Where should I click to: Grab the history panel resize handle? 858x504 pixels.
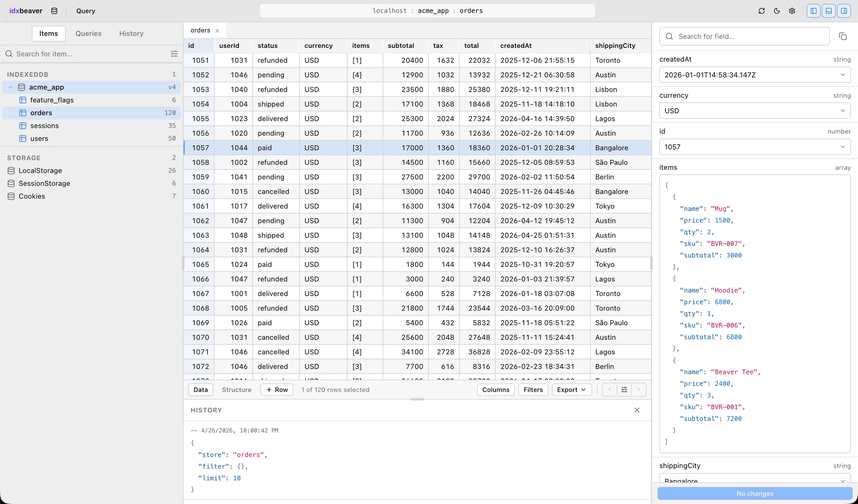[417, 399]
